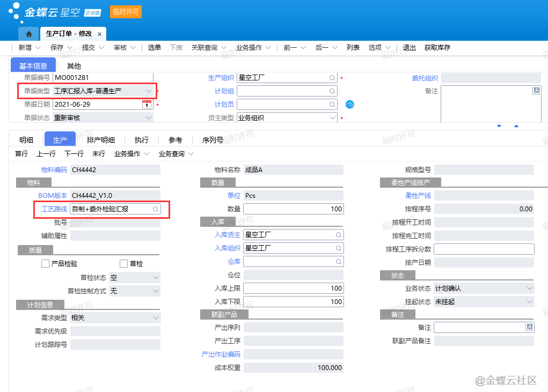Click 末行 row navigation button

click(99, 153)
